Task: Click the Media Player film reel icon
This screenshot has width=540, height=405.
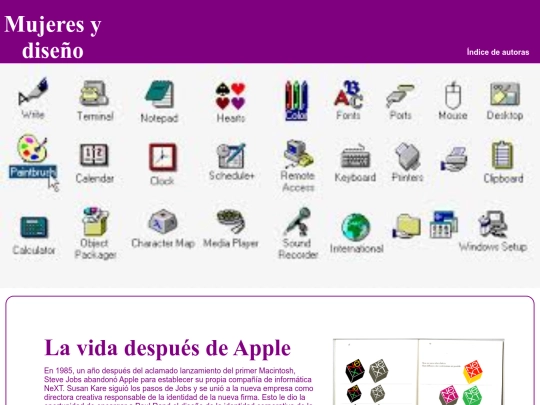Action: [231, 221]
